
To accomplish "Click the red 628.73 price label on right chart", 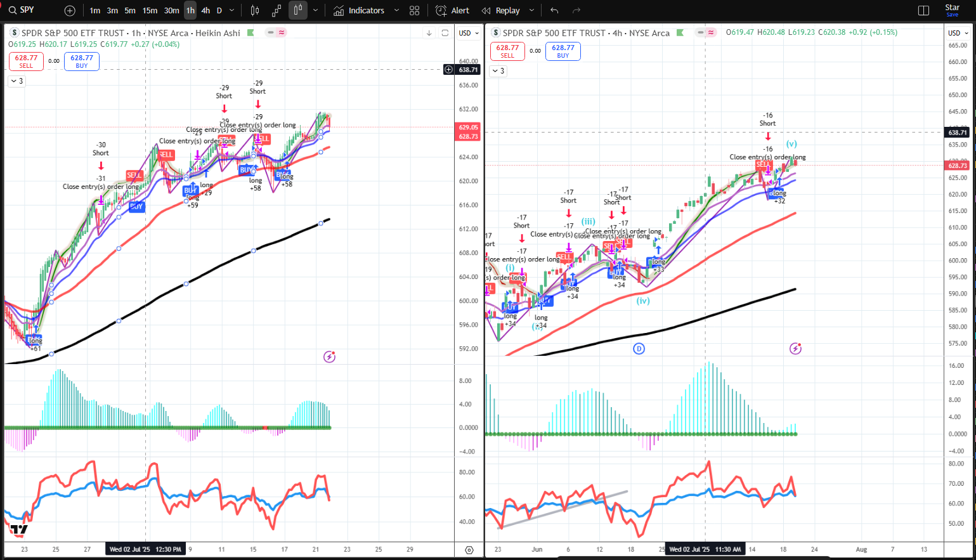I will pyautogui.click(x=958, y=166).
